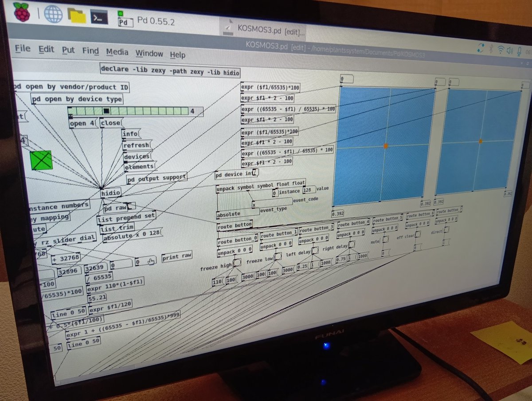
Task: Open the Find menu
Action: (90, 51)
